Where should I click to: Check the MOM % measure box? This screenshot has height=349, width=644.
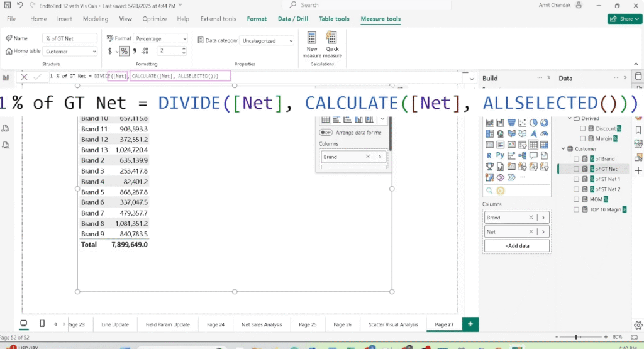pyautogui.click(x=576, y=199)
